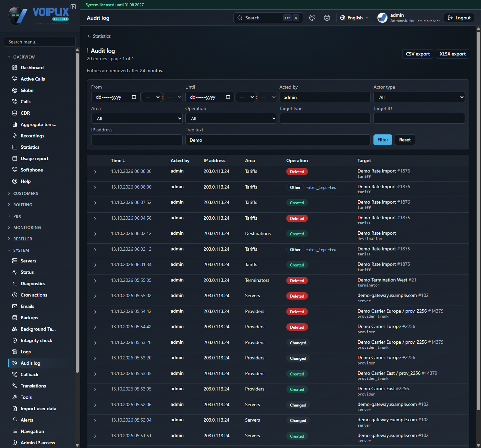Open Admin IP access menu item
Screen dimensions: 481x448
[x=38, y=443]
